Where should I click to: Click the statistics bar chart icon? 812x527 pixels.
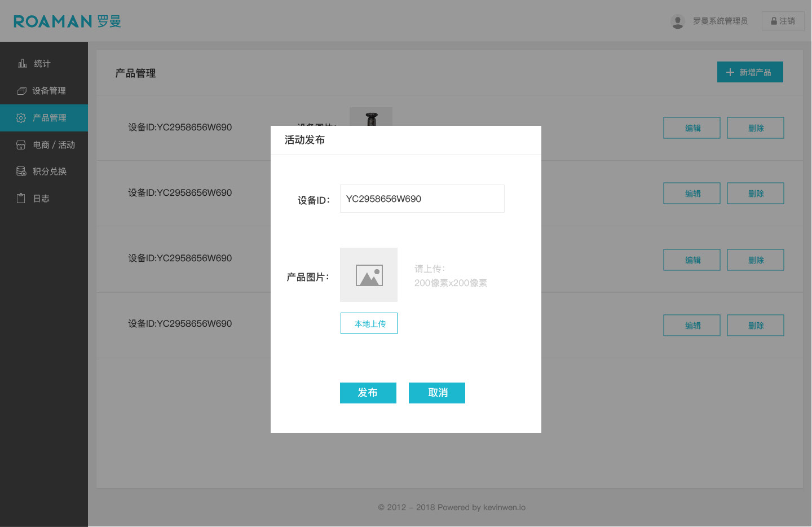click(x=23, y=63)
